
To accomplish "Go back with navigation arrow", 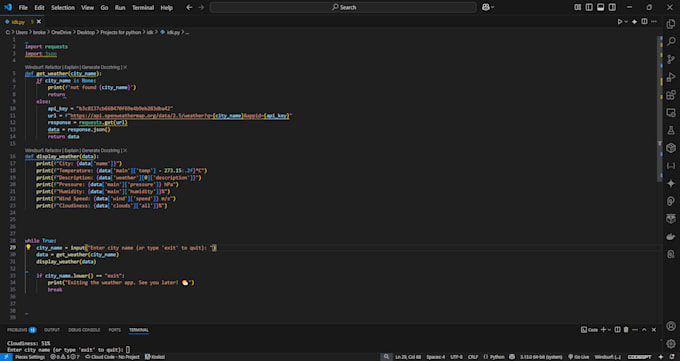I will tap(189, 7).
